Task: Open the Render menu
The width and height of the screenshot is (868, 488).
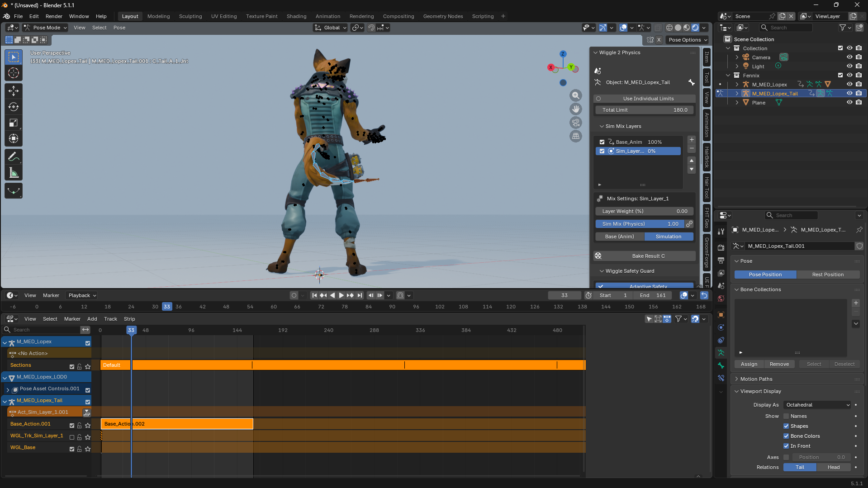Action: (x=54, y=16)
